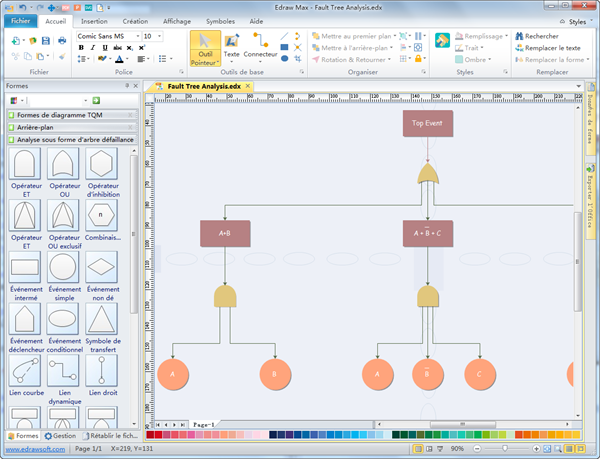Screen dimensions: 600x459
Task: Collapse the Formes de diagramme TQM library
Action: point(59,115)
